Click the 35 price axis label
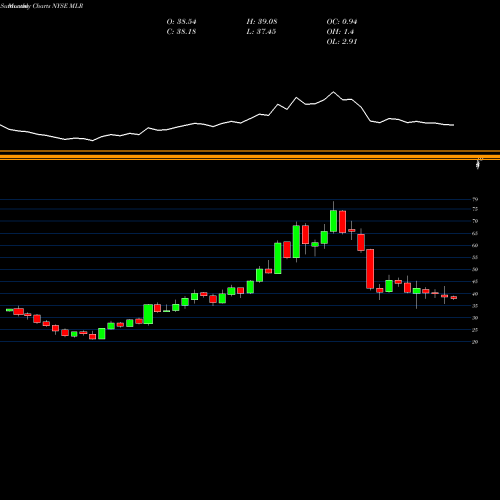The height and width of the screenshot is (500, 500). [475, 306]
